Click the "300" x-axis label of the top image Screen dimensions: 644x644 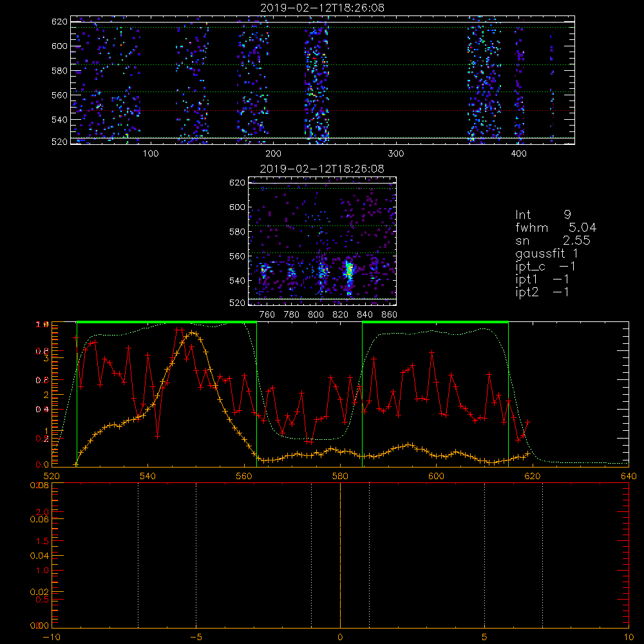[x=396, y=154]
